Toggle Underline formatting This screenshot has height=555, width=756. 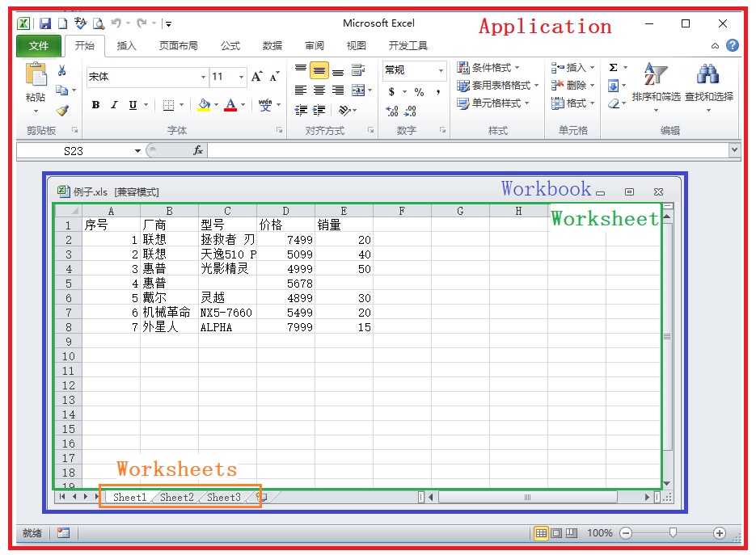[x=133, y=105]
